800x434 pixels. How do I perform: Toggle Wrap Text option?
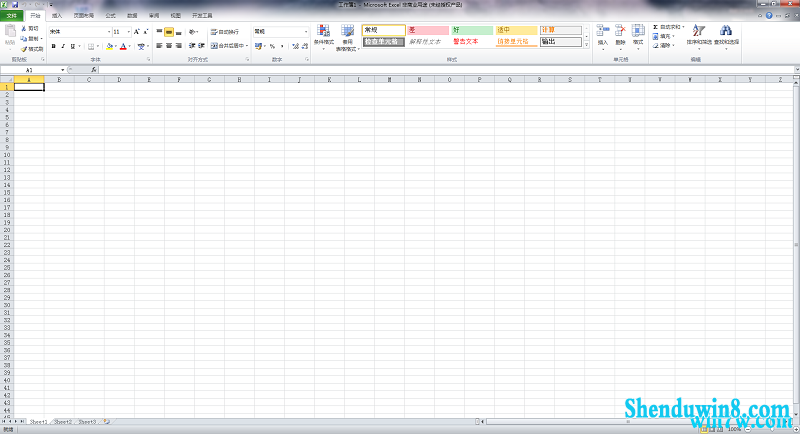pyautogui.click(x=225, y=32)
